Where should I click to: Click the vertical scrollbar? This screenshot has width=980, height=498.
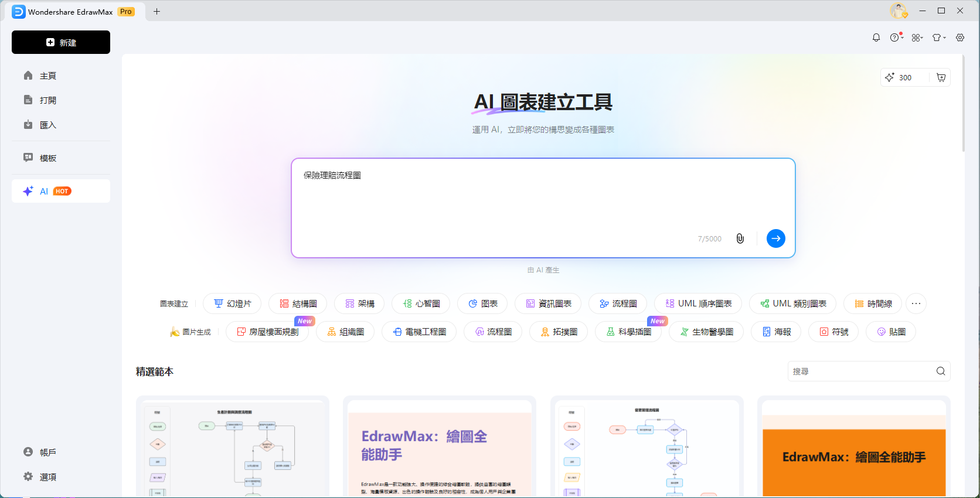click(x=963, y=103)
